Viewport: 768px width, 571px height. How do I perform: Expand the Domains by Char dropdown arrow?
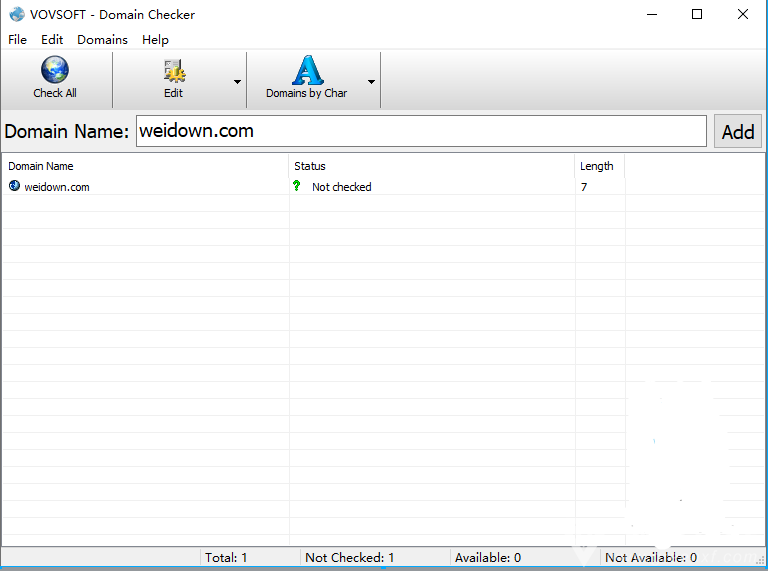pyautogui.click(x=371, y=82)
